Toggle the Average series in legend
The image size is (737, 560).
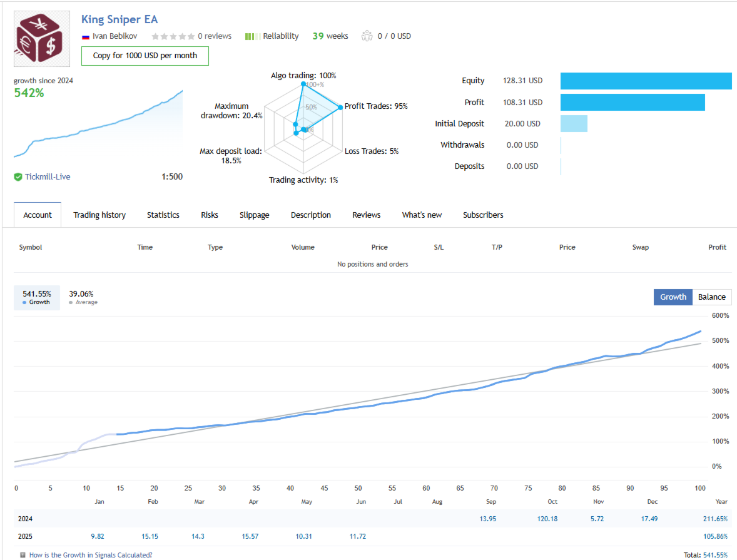pos(83,297)
